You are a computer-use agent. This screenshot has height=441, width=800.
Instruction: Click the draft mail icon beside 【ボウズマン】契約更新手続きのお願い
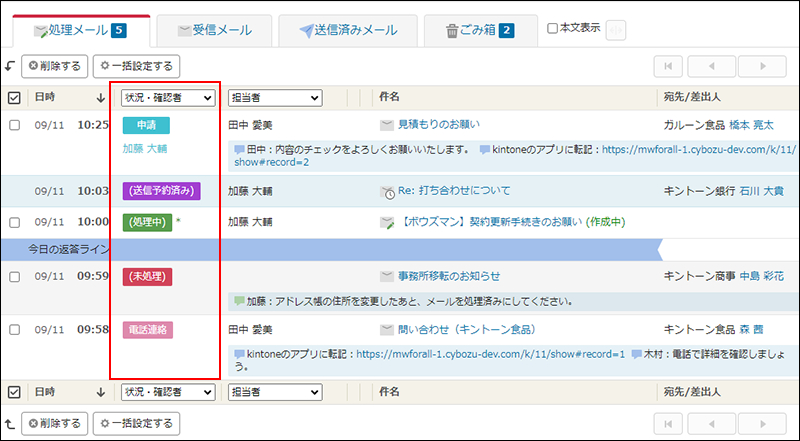point(387,222)
